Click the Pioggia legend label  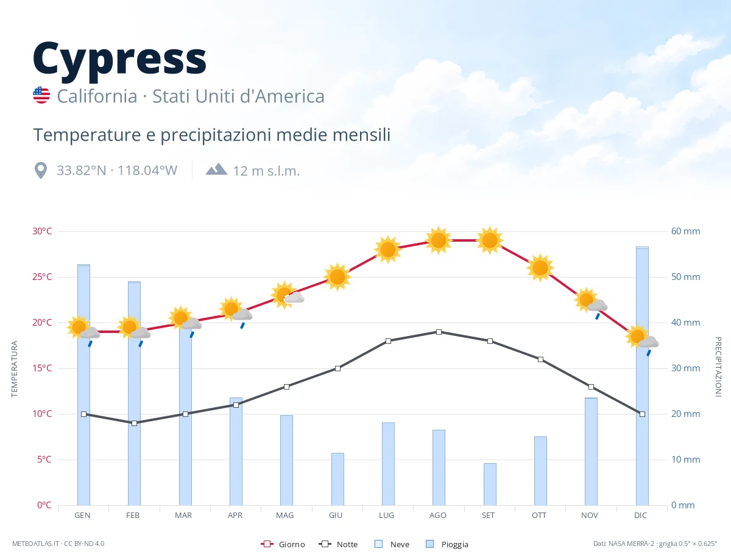pos(455,544)
